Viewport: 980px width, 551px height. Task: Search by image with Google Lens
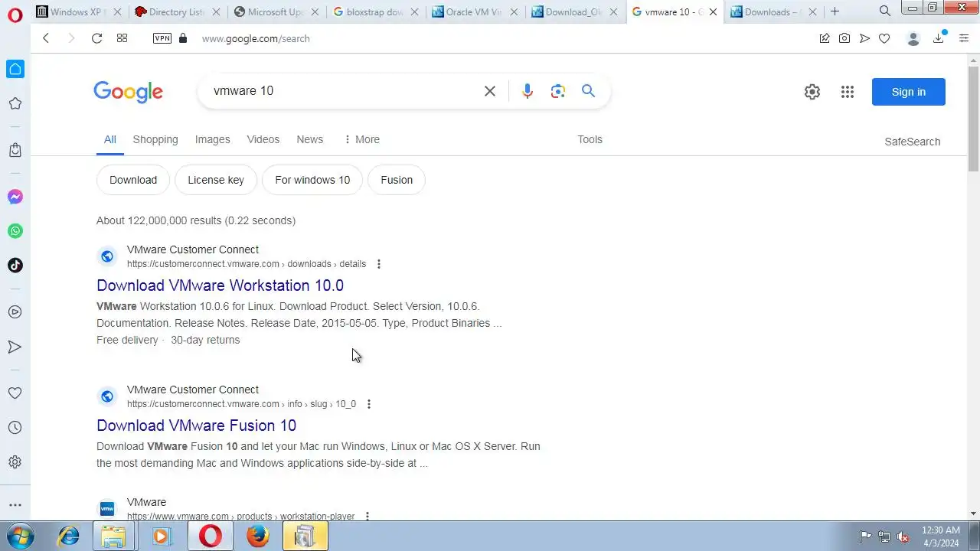pos(558,91)
